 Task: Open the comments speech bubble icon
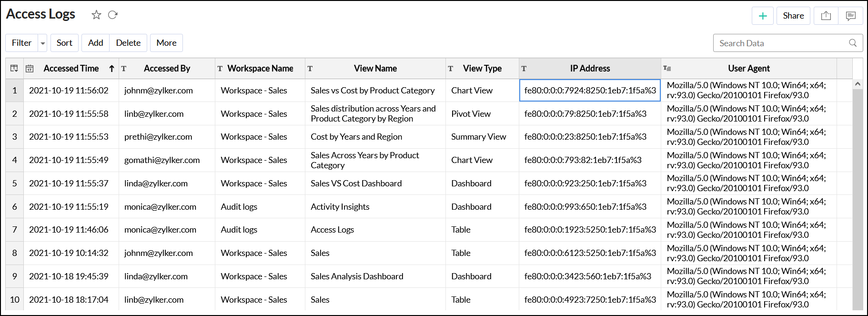point(850,16)
